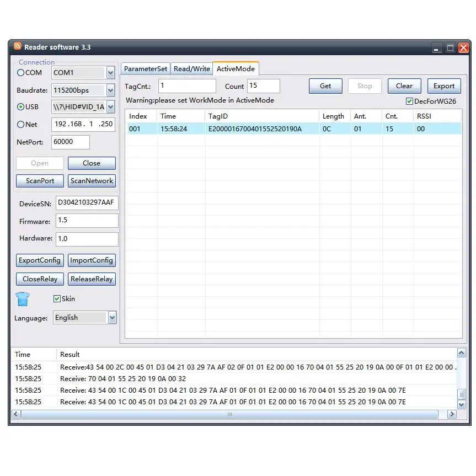Click the Net IP address field

pyautogui.click(x=83, y=125)
